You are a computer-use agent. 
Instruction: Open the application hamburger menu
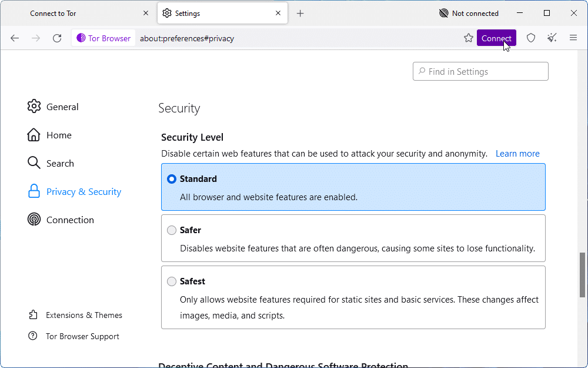coord(573,37)
